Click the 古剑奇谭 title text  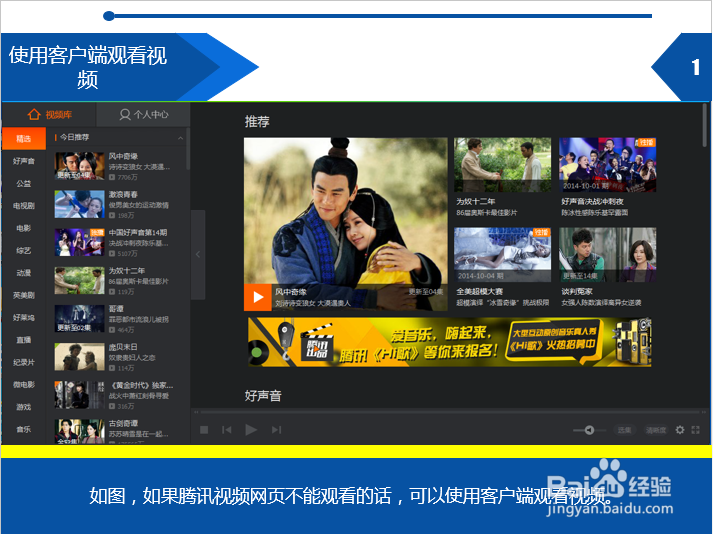coord(123,423)
